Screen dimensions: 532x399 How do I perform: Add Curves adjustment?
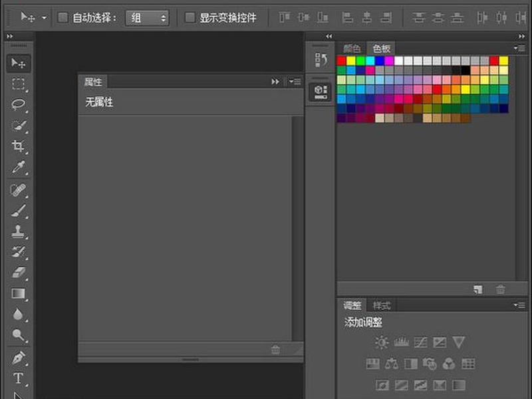420,342
